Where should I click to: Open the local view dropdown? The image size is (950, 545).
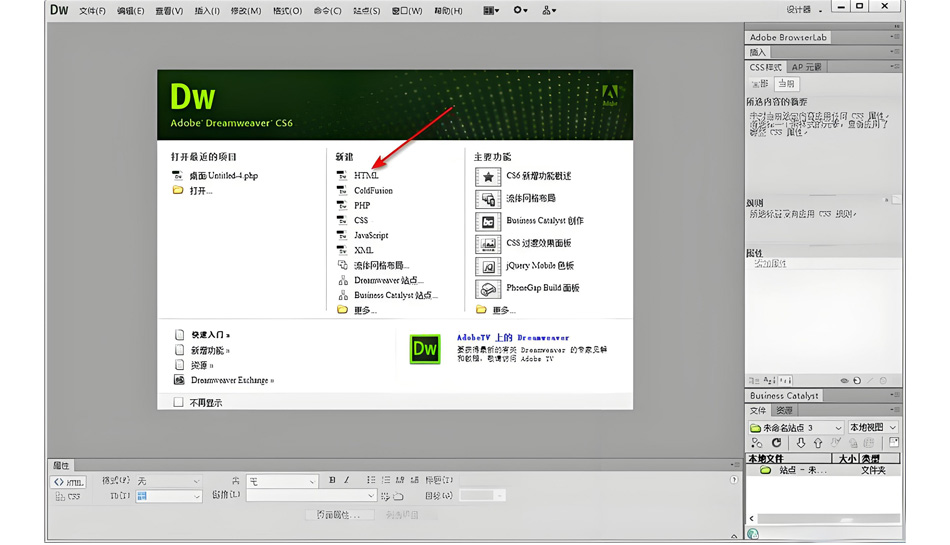[x=873, y=428]
